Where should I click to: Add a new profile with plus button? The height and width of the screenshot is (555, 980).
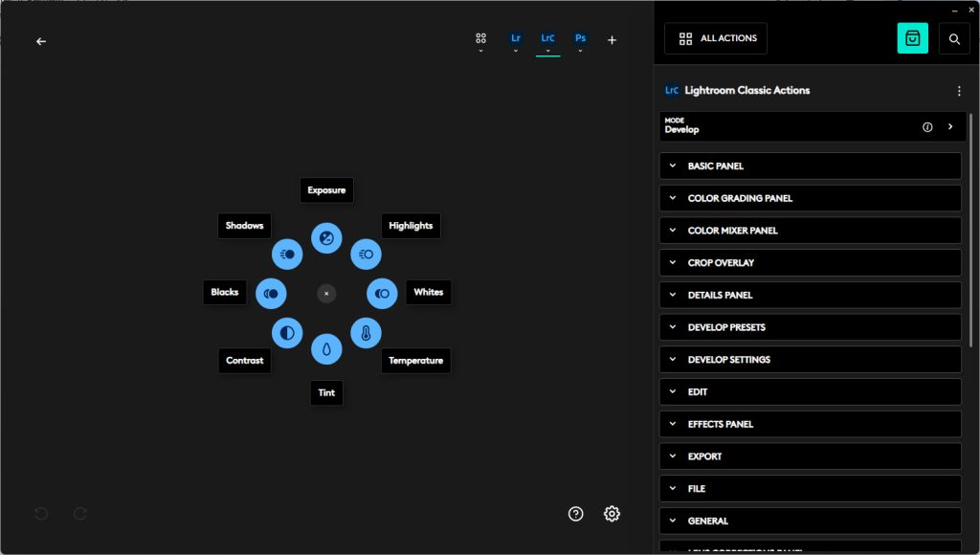click(x=612, y=40)
